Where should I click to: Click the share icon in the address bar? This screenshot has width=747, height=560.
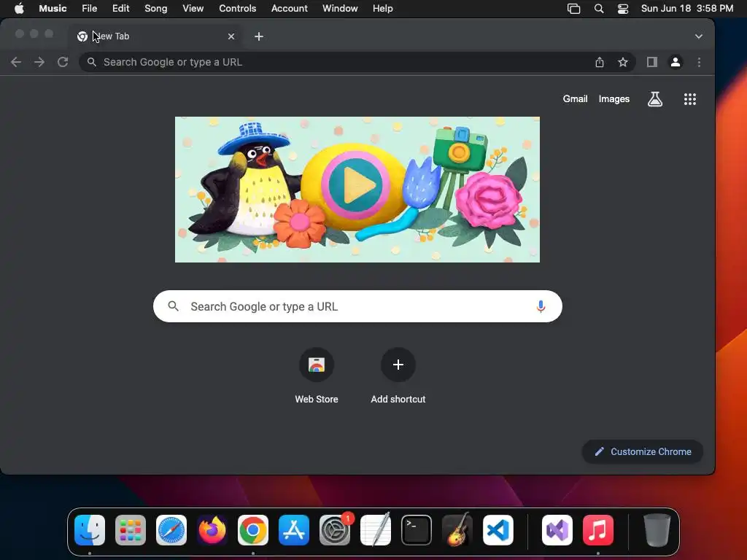point(600,62)
